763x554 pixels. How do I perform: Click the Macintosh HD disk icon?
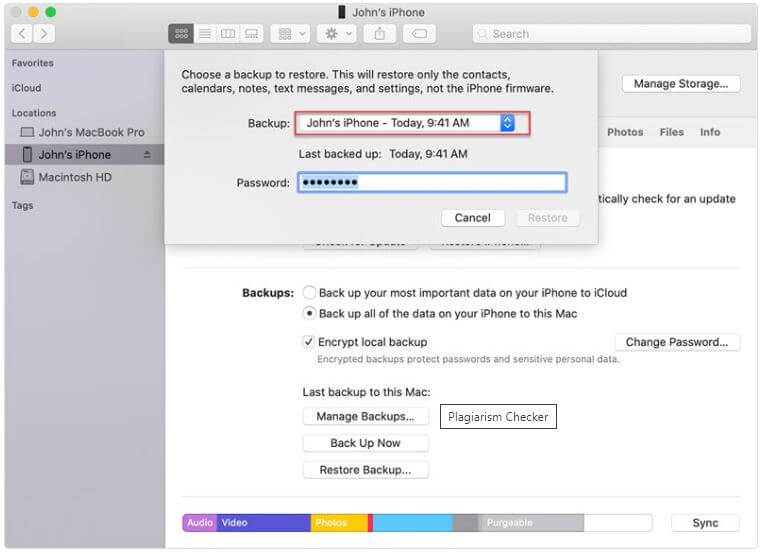point(27,177)
